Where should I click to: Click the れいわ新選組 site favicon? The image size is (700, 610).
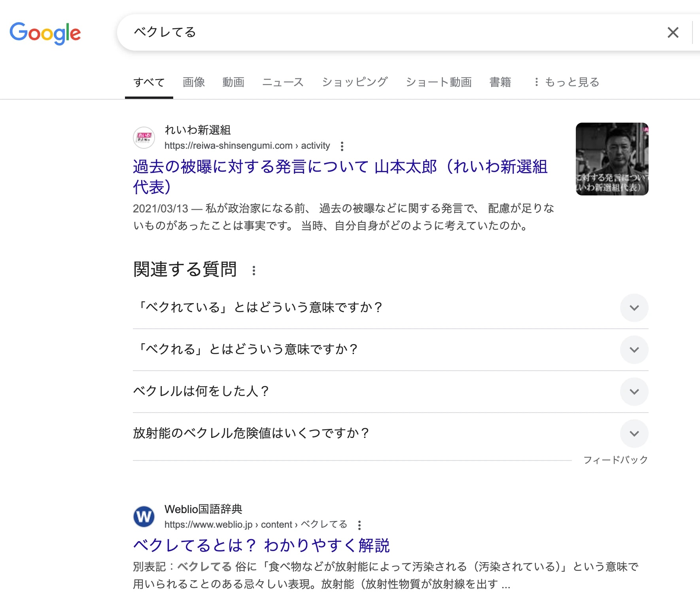144,138
